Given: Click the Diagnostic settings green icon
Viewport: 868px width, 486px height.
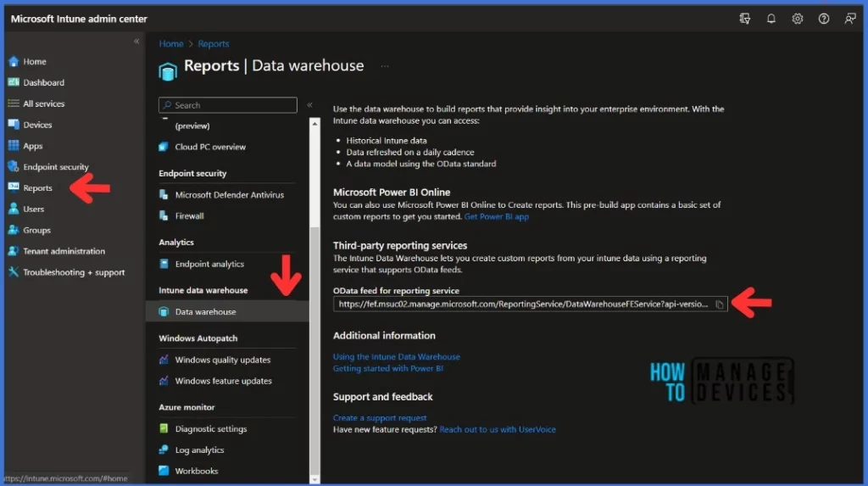Looking at the screenshot, I should (x=164, y=429).
